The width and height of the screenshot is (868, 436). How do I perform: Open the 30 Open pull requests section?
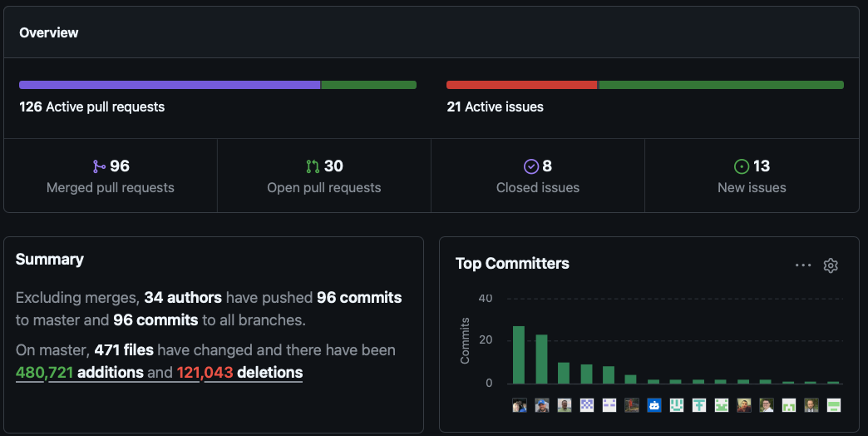click(x=324, y=176)
